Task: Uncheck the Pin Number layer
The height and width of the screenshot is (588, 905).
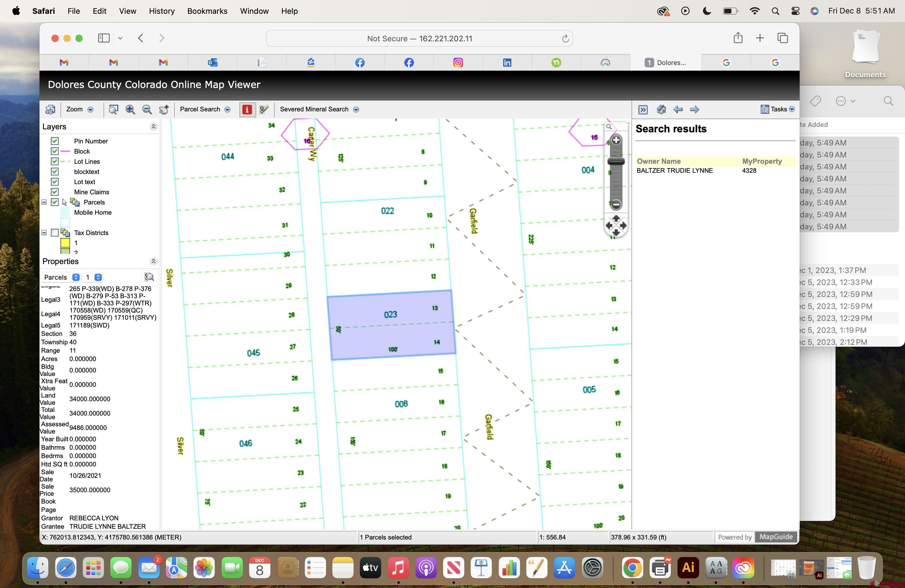Action: 55,141
